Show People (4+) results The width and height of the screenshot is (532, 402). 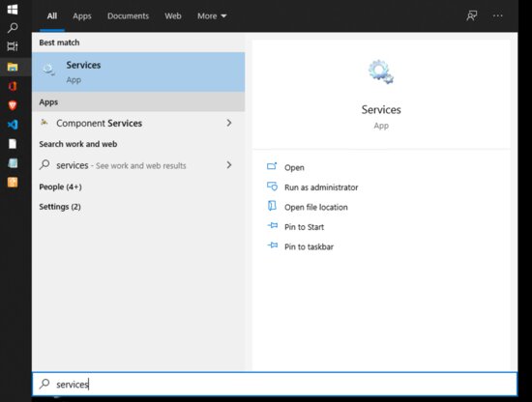click(x=60, y=187)
